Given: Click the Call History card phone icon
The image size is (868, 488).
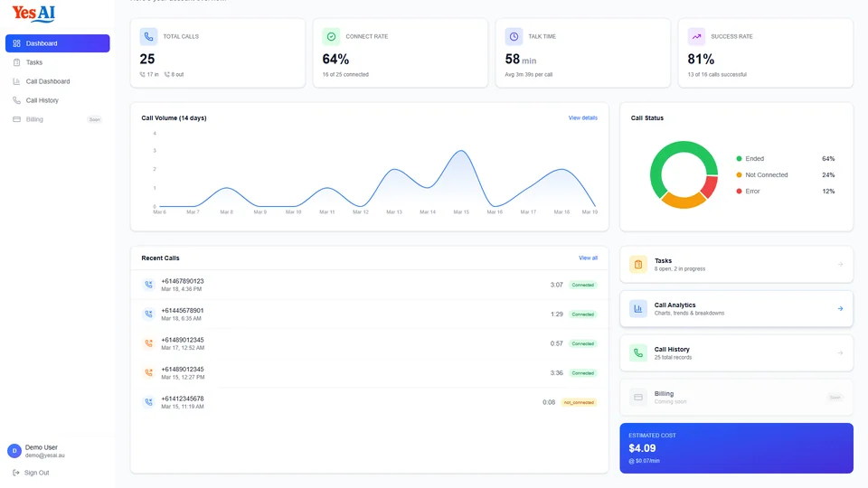Looking at the screenshot, I should (638, 353).
